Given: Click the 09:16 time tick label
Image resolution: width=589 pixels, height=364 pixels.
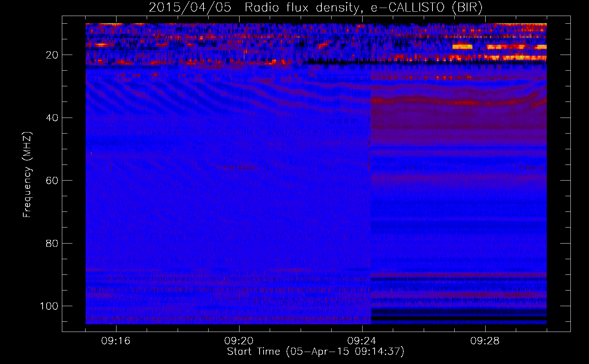Looking at the screenshot, I should coord(116,341).
